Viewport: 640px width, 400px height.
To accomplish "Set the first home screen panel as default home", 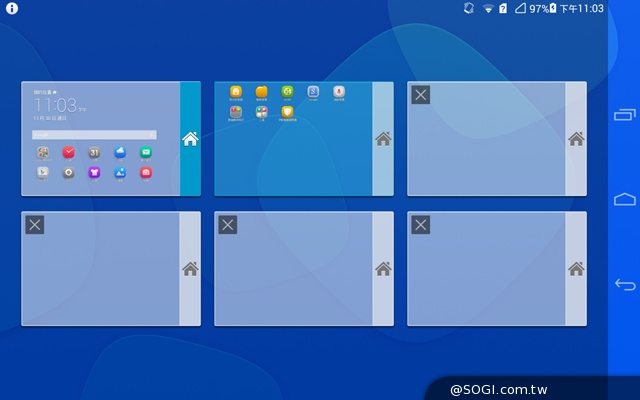I will pyautogui.click(x=190, y=139).
